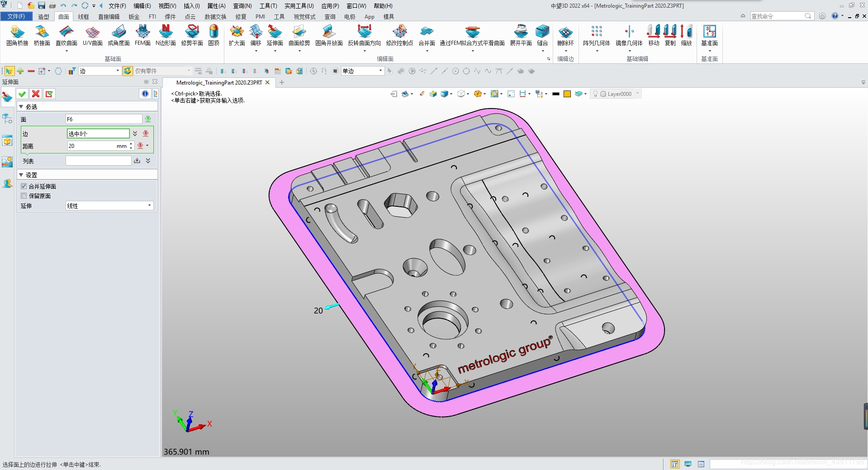868x470 pixels.
Task: Open the Layer0000 layer dropdown
Action: 637,94
